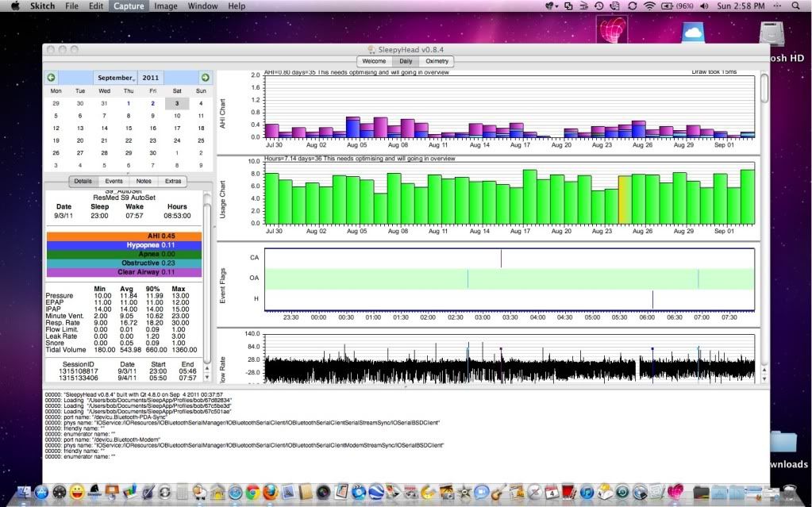Open the iCloud drive desktop icon
Viewport: 812px width, 507px height.
[x=693, y=33]
